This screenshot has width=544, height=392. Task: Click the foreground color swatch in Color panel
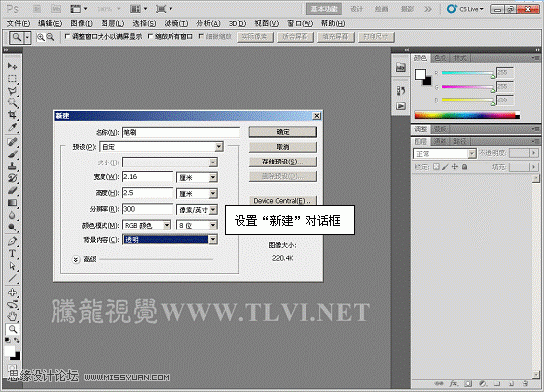pyautogui.click(x=420, y=74)
